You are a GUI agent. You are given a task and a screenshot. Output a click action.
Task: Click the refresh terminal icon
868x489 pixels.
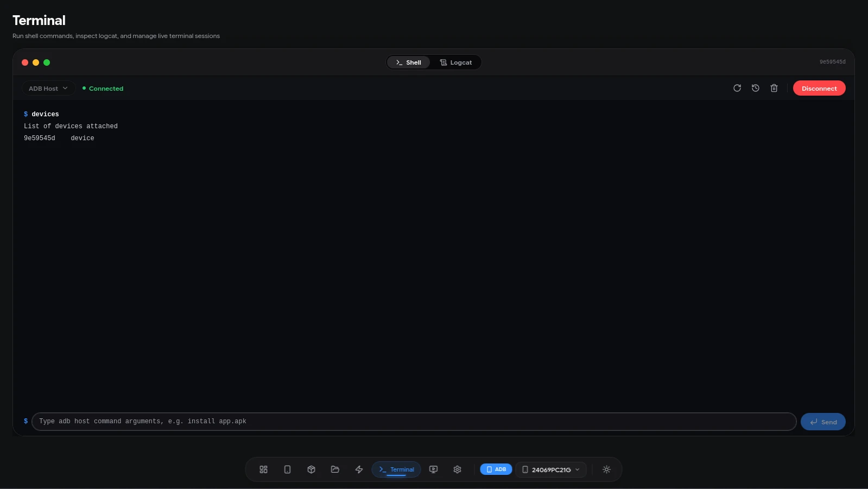pos(737,88)
